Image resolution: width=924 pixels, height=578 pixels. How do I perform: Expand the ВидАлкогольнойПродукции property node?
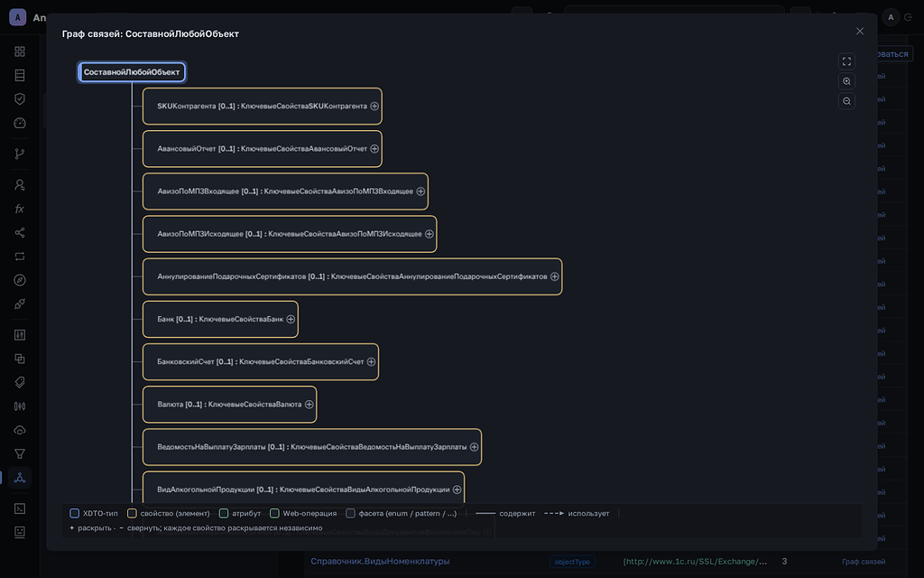(457, 489)
